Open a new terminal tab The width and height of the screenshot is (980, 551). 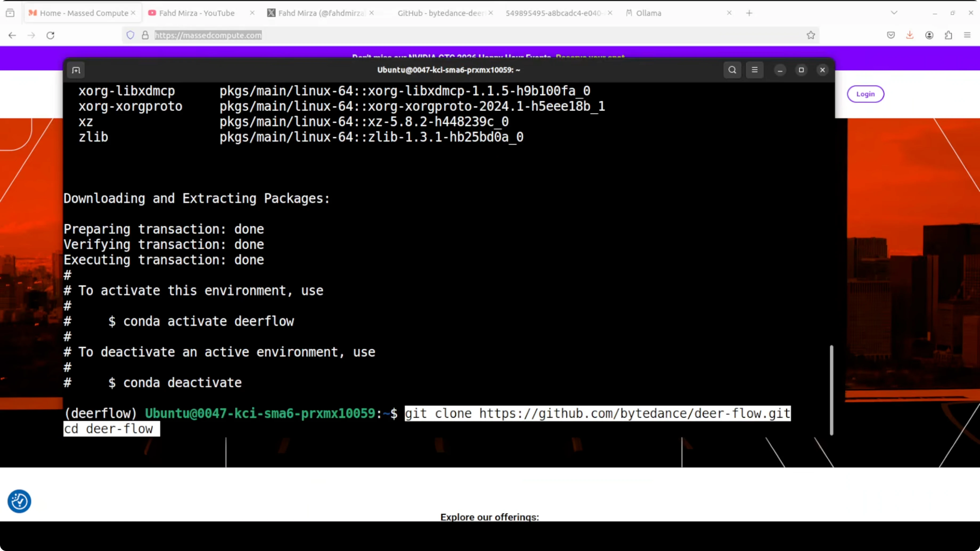click(76, 70)
